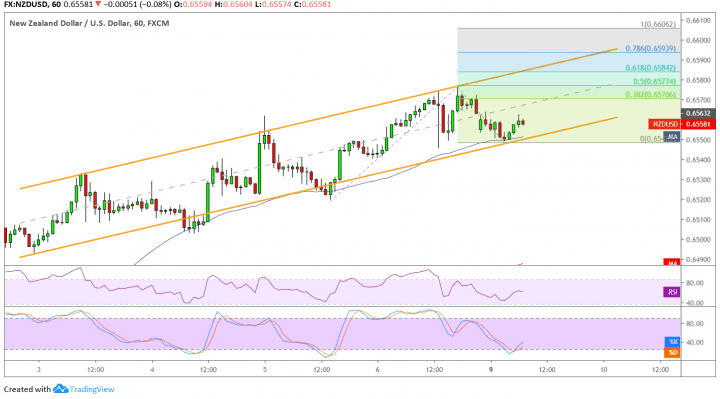Select the 0.618(0.65842) Fibonacci level label

click(x=650, y=68)
